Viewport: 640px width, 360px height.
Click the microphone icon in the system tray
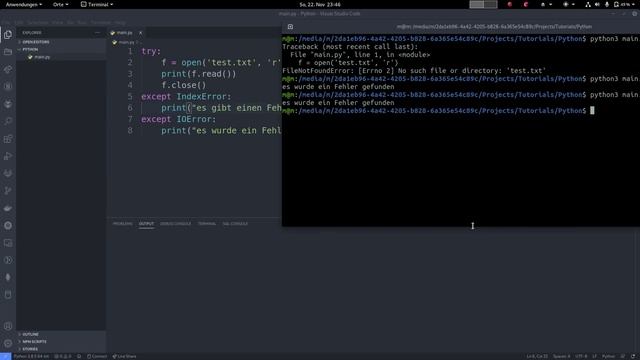607,4
